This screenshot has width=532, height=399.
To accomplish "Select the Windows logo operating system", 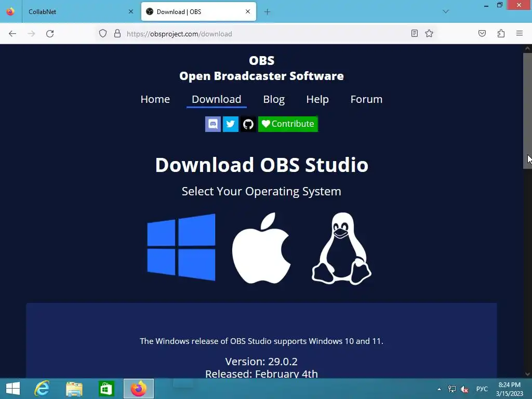I will coord(181,247).
